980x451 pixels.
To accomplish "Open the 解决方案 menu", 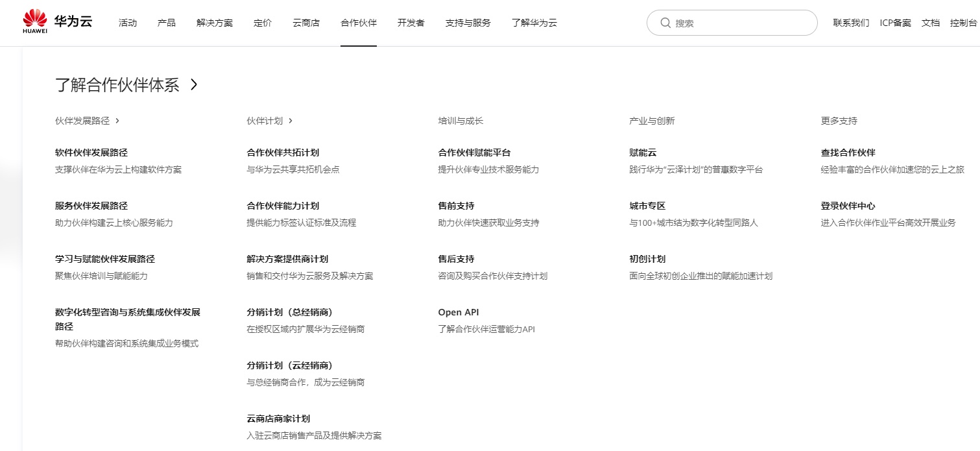I will pos(215,23).
